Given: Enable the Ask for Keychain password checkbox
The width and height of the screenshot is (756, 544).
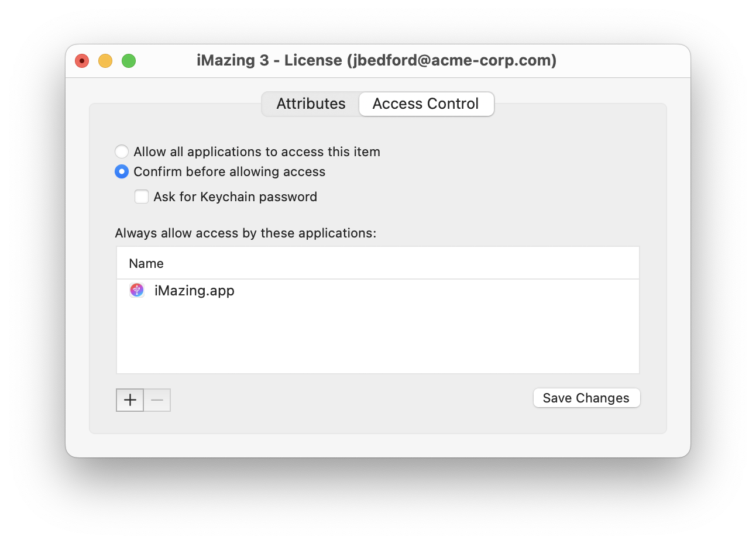Looking at the screenshot, I should [142, 197].
